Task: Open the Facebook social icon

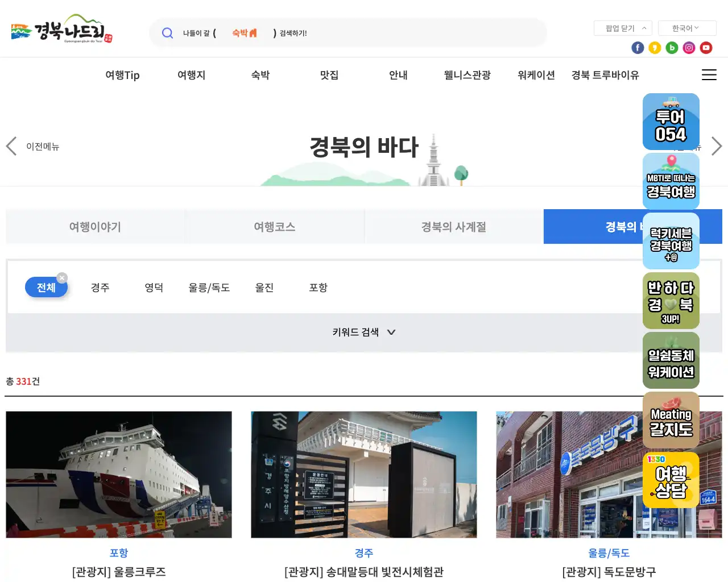Action: 638,48
